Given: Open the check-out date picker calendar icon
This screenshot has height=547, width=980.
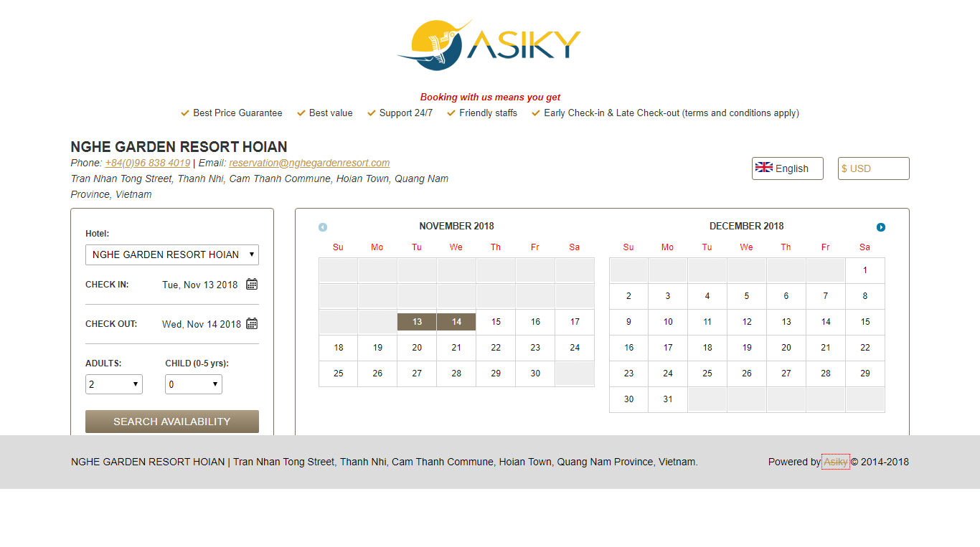Looking at the screenshot, I should pos(251,323).
